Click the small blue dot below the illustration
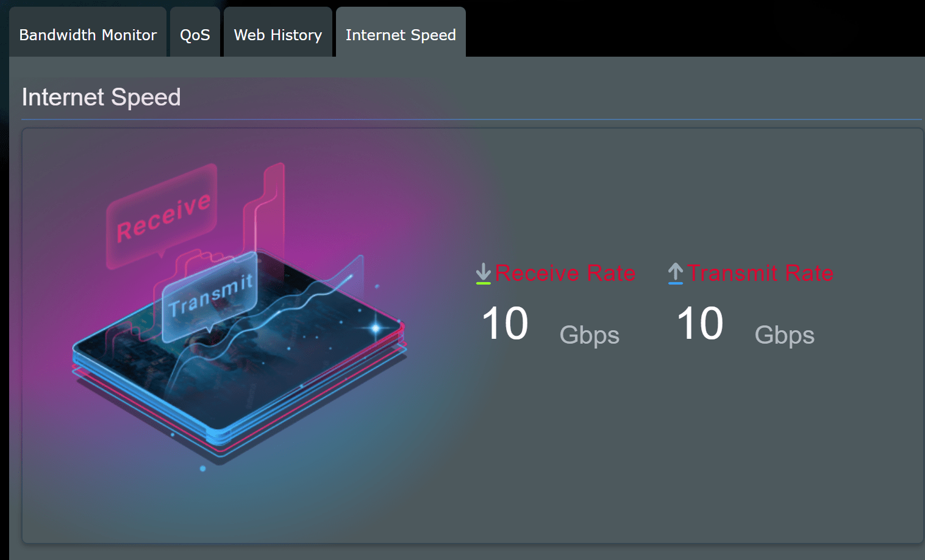The height and width of the screenshot is (560, 925). click(203, 469)
